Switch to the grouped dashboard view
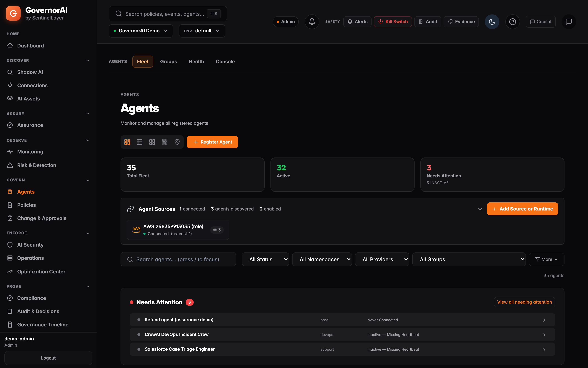 [x=127, y=142]
